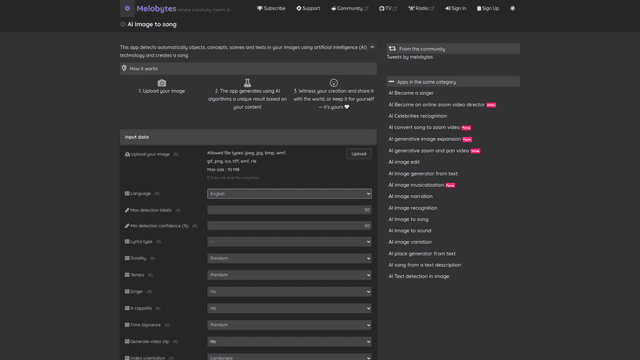Image resolution: width=640 pixels, height=360 pixels.
Task: Click the Max detection labels field
Action: pos(289,210)
